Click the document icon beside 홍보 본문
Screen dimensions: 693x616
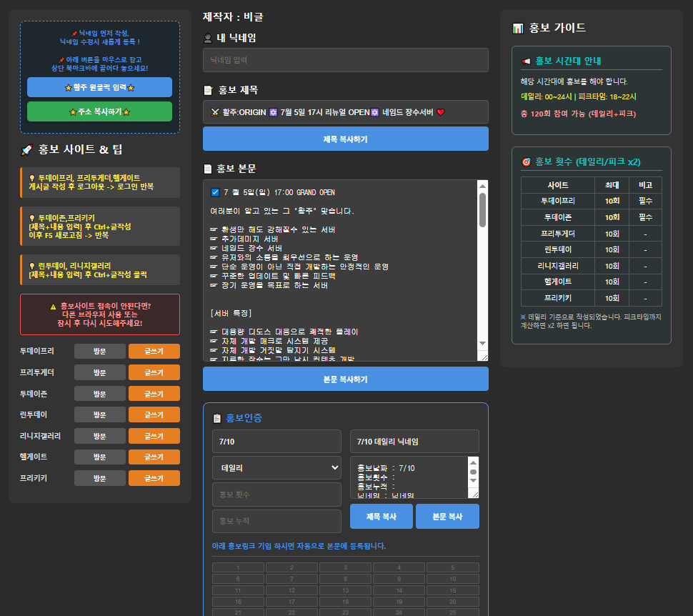click(208, 169)
